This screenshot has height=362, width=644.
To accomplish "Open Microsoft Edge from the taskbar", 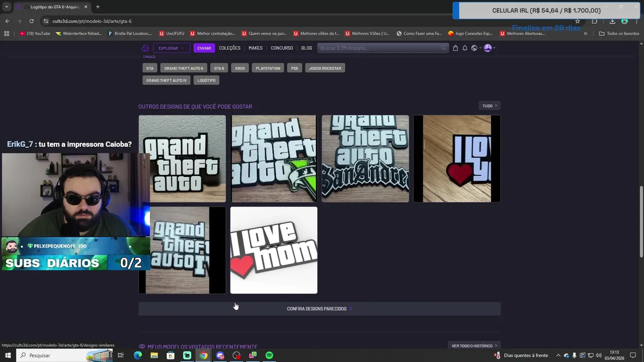I will pos(137,355).
